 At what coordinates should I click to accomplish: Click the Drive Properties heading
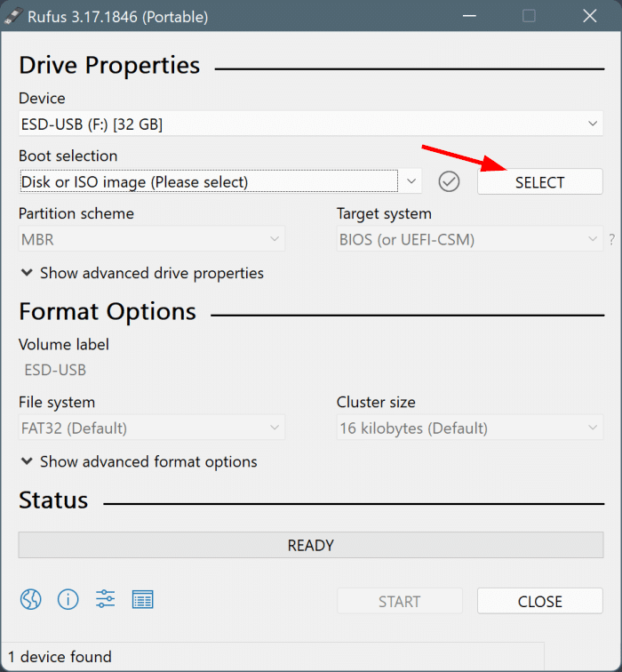109,66
